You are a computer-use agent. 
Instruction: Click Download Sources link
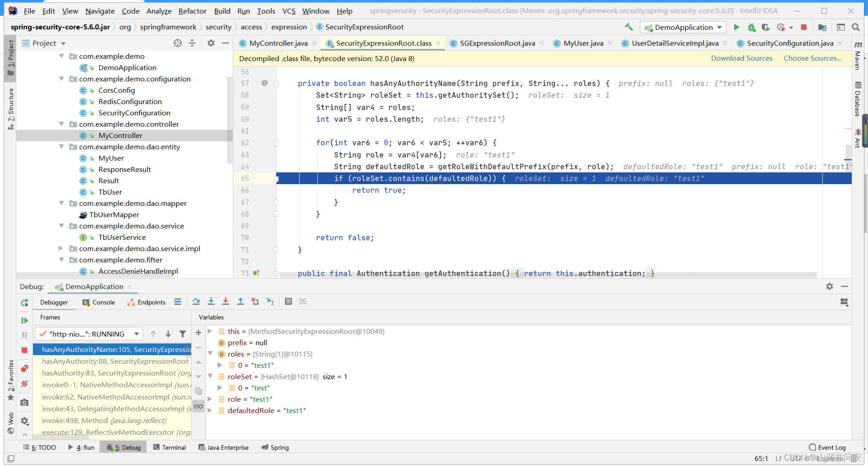click(x=741, y=58)
